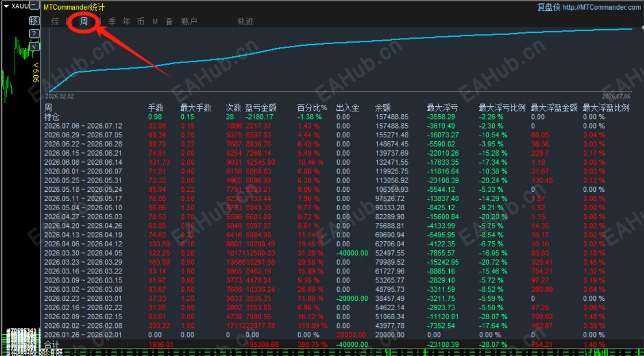644x356 pixels.
Task: Click total profit value 195308.68
Action: point(263,345)
